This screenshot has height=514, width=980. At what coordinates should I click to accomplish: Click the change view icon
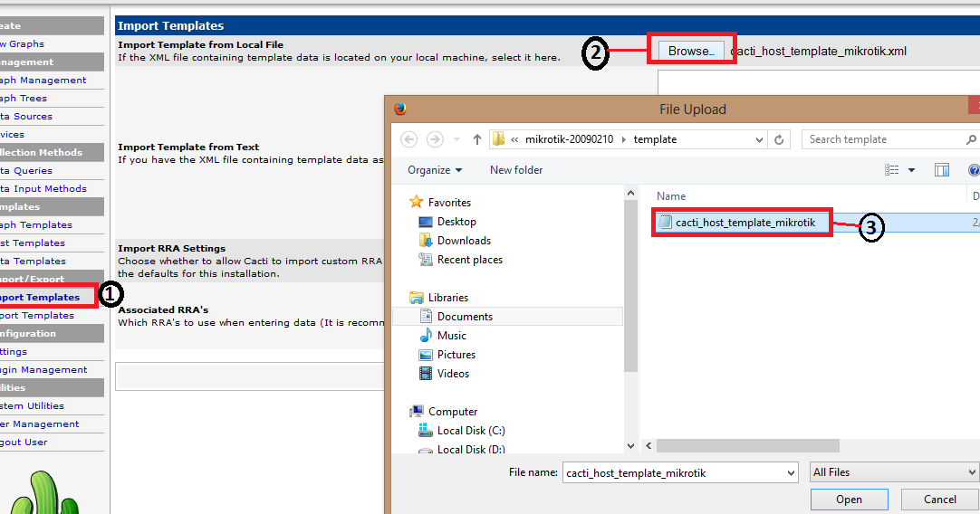tap(892, 170)
